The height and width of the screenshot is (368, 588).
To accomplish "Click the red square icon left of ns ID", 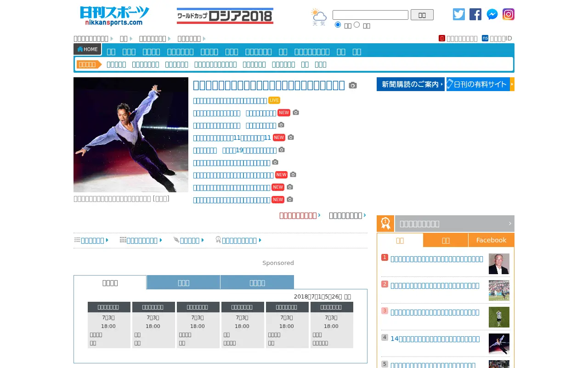I will [442, 38].
